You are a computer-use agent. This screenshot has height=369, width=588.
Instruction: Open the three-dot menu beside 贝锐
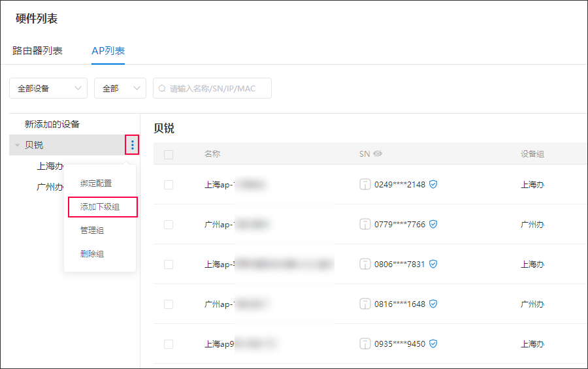click(x=132, y=145)
